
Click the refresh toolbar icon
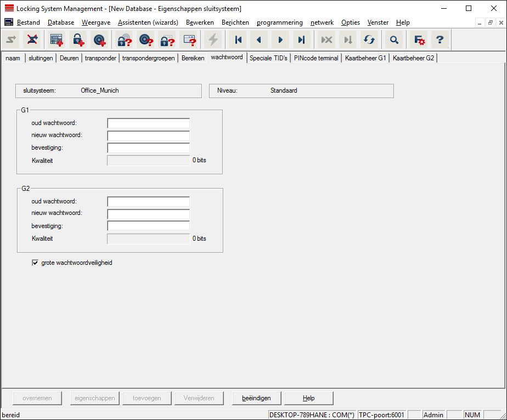click(369, 40)
